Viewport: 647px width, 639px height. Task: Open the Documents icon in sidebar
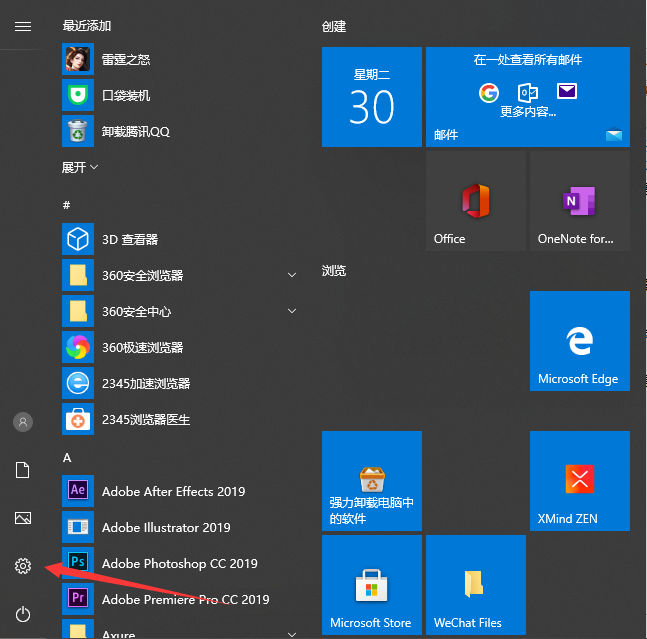tap(23, 470)
